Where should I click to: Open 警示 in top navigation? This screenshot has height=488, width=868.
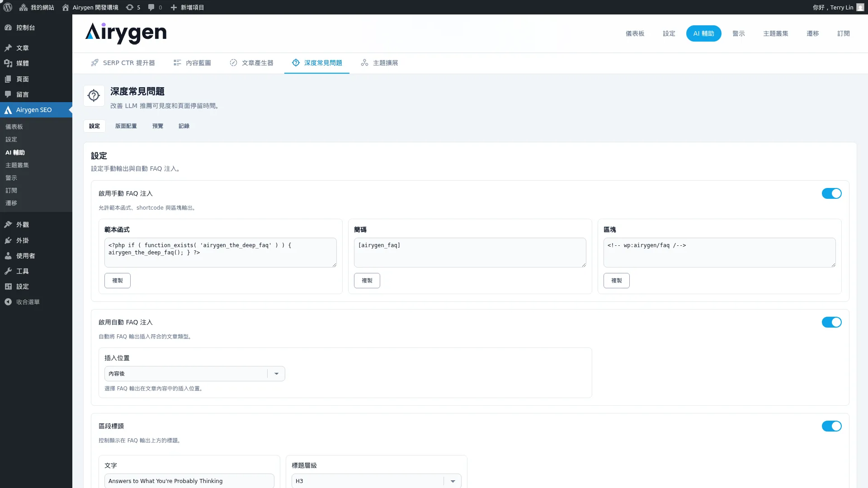(x=739, y=33)
